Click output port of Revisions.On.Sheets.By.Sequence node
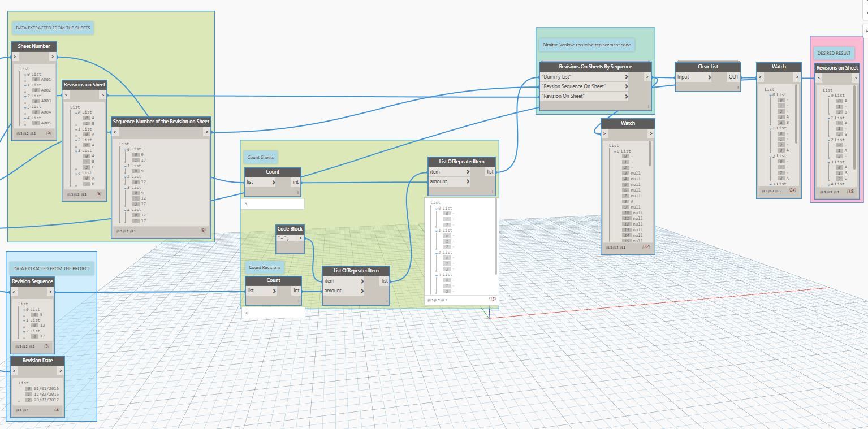The width and height of the screenshot is (868, 429). coord(648,77)
